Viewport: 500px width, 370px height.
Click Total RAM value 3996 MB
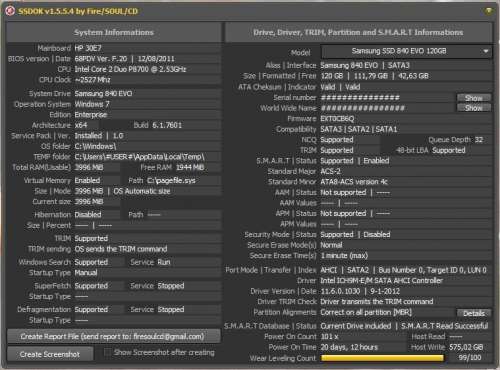click(x=89, y=167)
